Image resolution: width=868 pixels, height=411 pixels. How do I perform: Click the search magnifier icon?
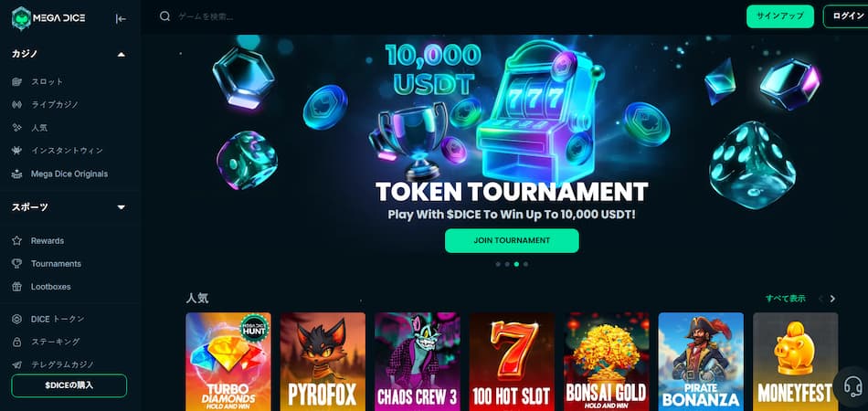tap(164, 16)
